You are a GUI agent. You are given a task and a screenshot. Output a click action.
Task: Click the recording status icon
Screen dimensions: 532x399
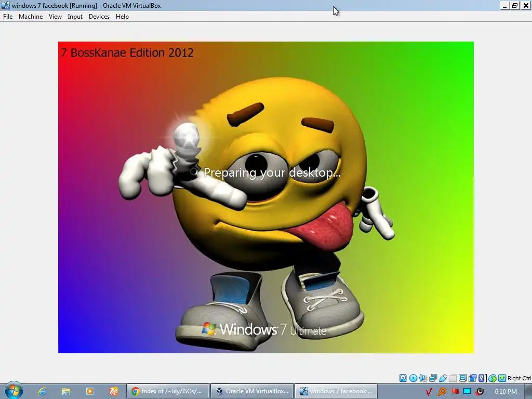(x=472, y=378)
